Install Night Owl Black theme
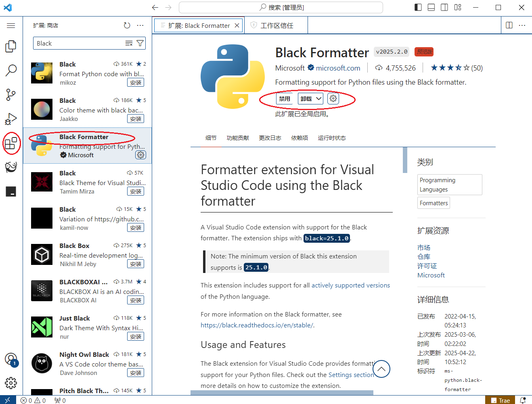Viewport: 532px width, 404px height. [x=136, y=373]
